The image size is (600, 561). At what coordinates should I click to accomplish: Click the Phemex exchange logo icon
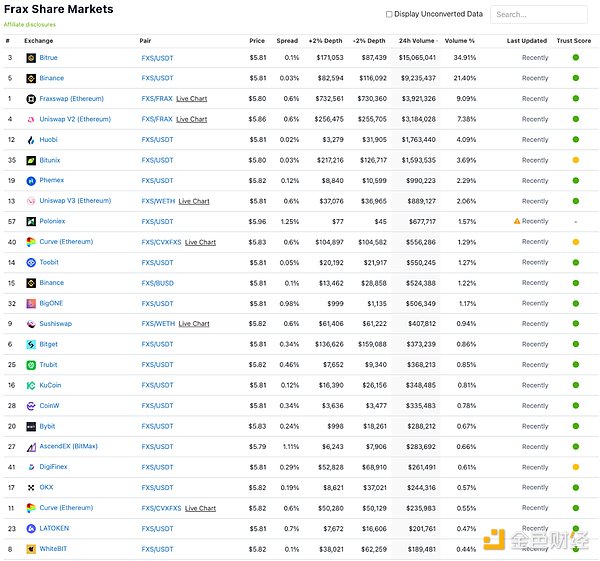(31, 181)
